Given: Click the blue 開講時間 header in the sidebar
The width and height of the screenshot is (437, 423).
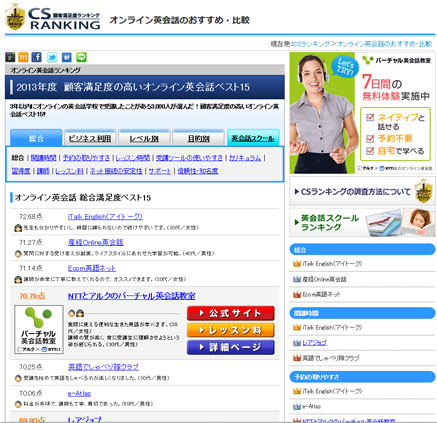Looking at the screenshot, I should point(362,313).
